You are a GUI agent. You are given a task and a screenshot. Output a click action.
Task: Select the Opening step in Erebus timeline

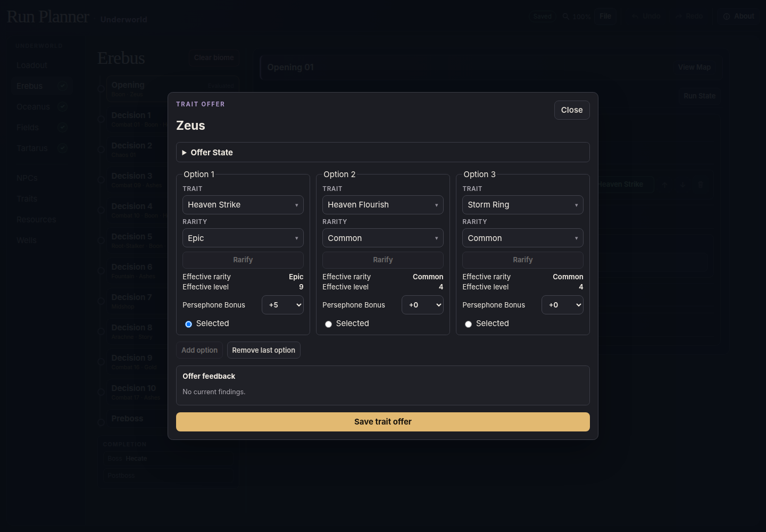[173, 89]
